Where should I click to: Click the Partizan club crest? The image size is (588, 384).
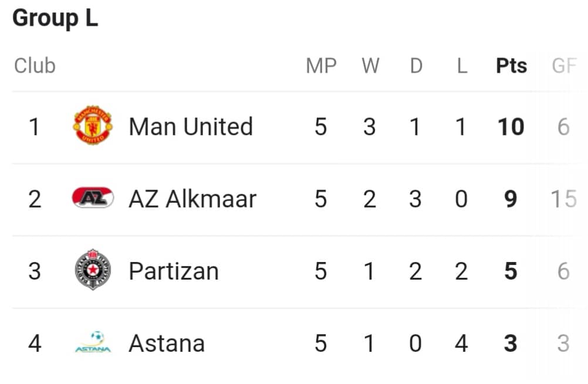tap(93, 269)
